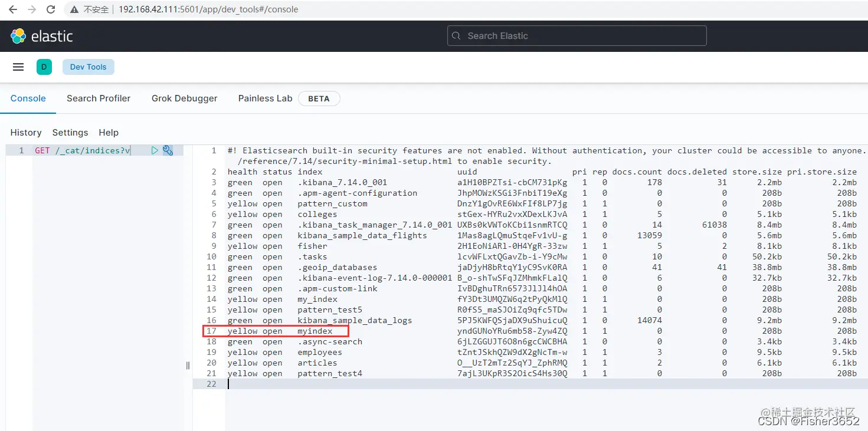Viewport: 868px width, 431px height.
Task: Open the Grok Debugger tab
Action: 185,98
